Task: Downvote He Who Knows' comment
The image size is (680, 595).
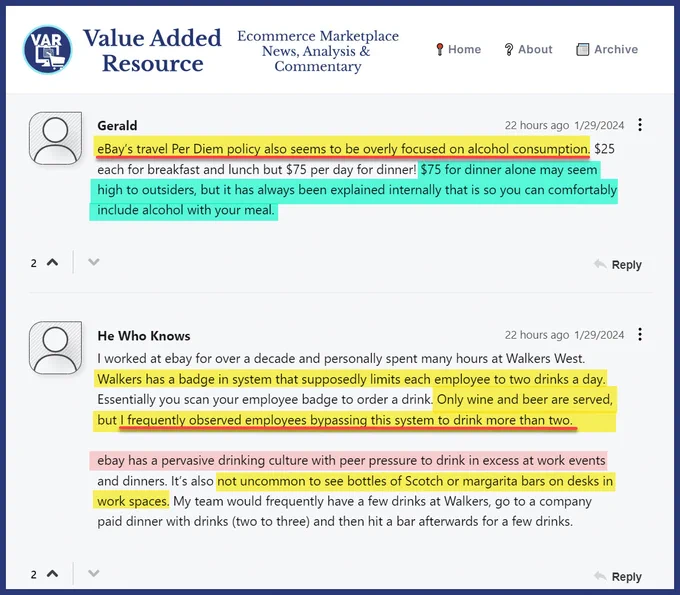Action: coord(94,573)
